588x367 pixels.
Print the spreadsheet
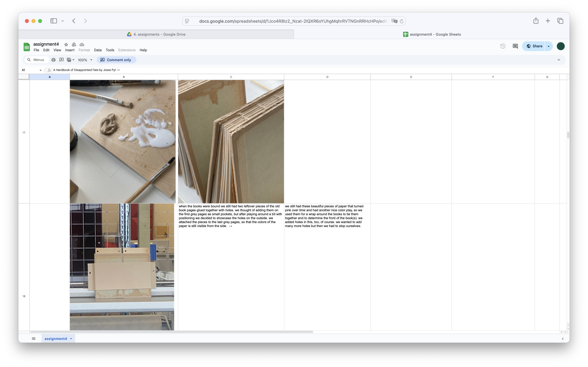[53, 60]
